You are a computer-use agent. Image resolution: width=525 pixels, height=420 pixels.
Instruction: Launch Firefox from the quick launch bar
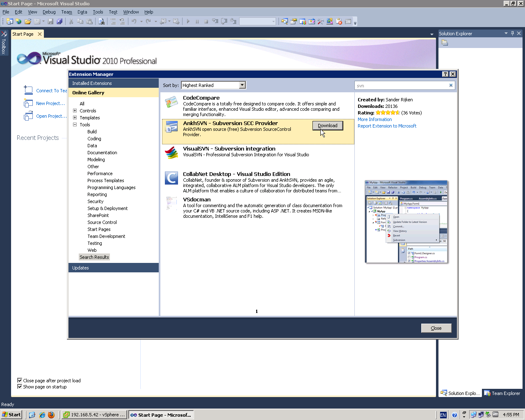(x=51, y=415)
